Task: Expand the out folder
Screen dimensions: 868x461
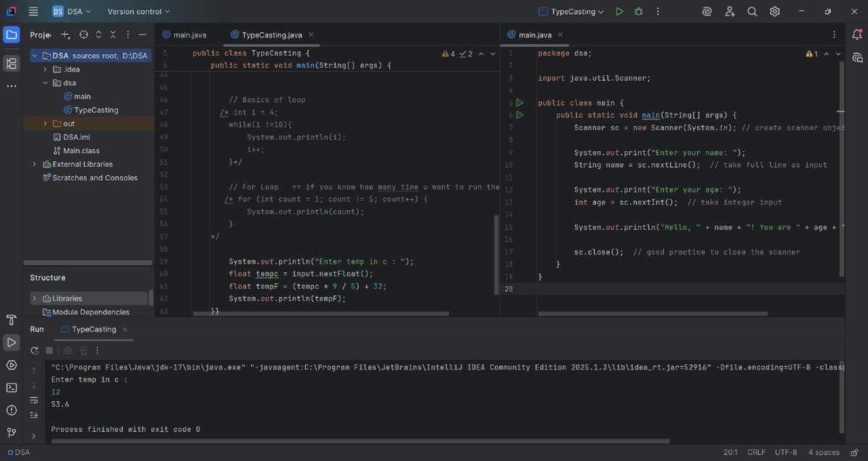Action: (x=46, y=124)
